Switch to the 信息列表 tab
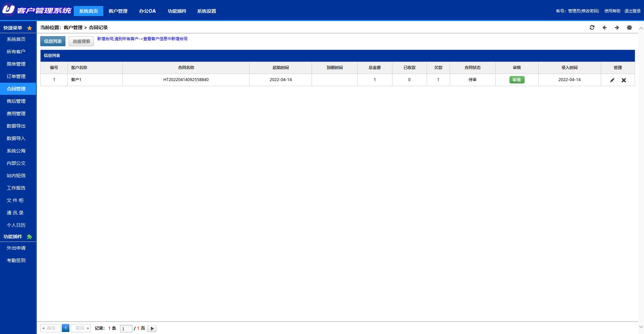Screen dimensions: 644x334 pos(53,41)
